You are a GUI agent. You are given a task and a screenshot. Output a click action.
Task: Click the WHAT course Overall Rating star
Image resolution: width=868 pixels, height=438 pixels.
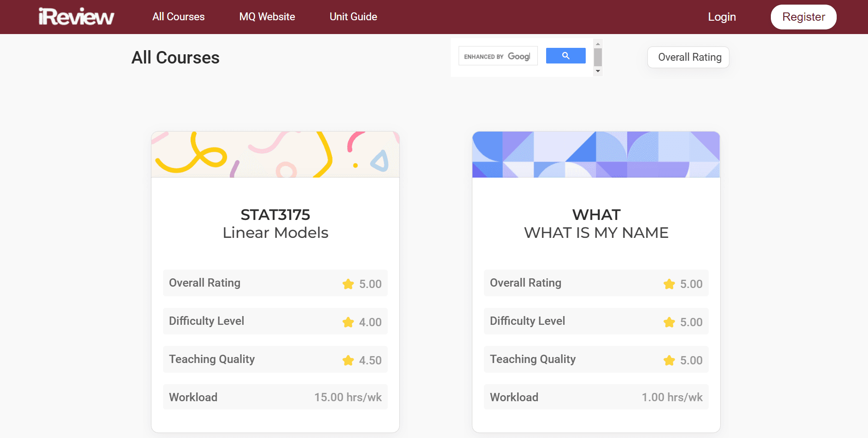669,284
